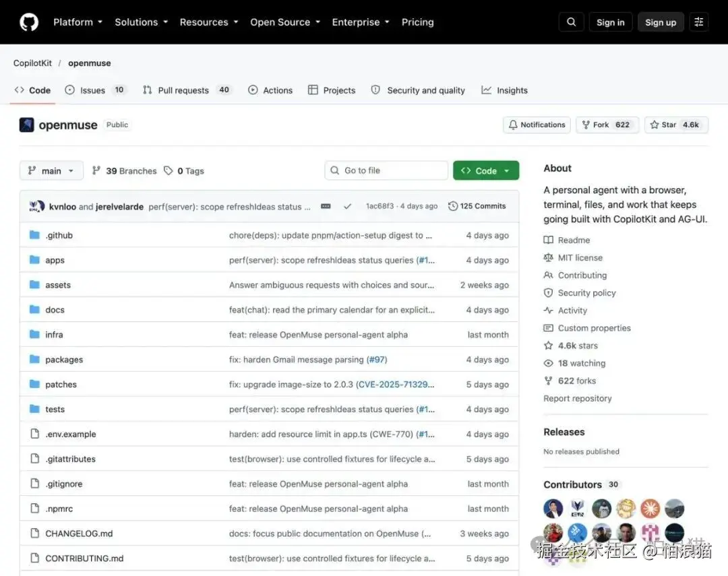Viewport: 728px width, 576px height.
Task: Open the 125 Commits history link
Action: (477, 206)
